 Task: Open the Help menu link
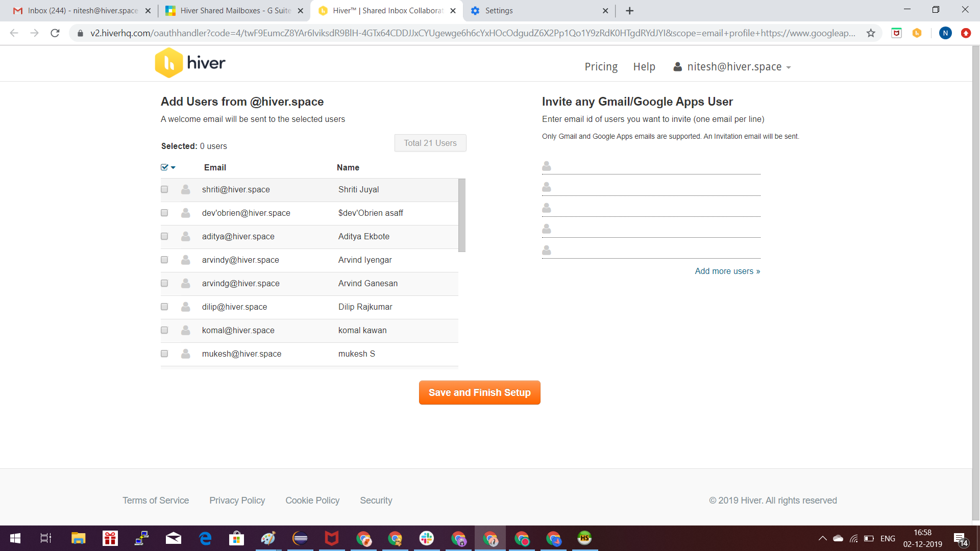tap(644, 67)
